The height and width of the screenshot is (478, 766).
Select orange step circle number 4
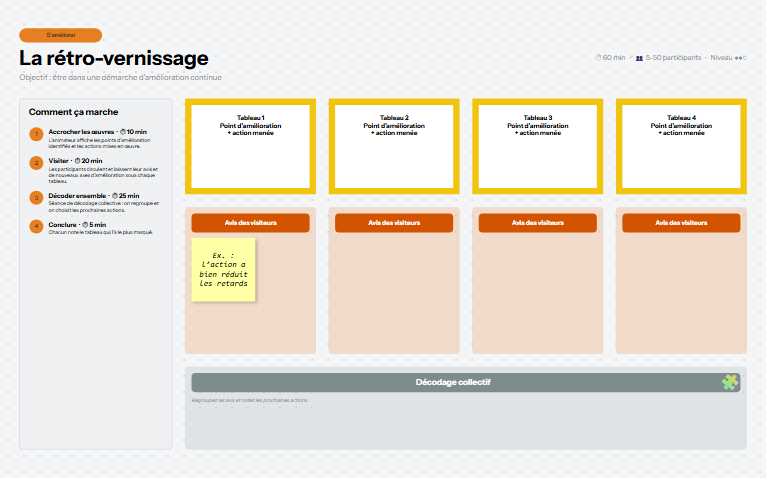click(36, 226)
